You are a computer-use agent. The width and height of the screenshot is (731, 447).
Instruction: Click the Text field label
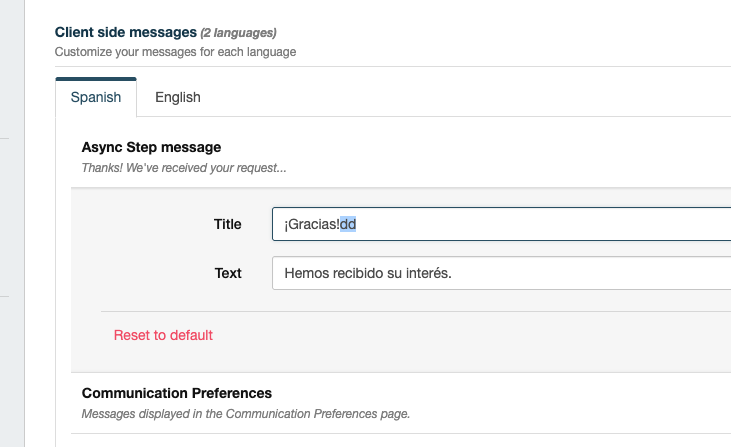coord(228,273)
